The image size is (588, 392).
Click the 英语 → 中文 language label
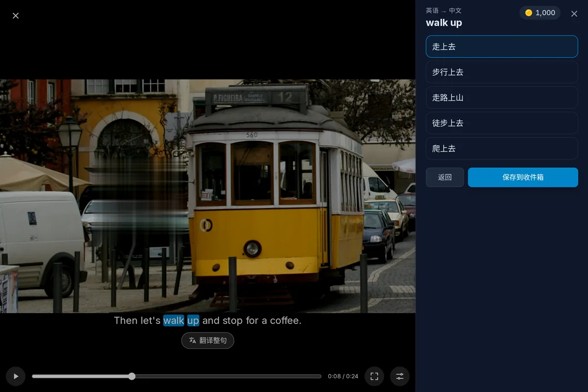click(443, 10)
